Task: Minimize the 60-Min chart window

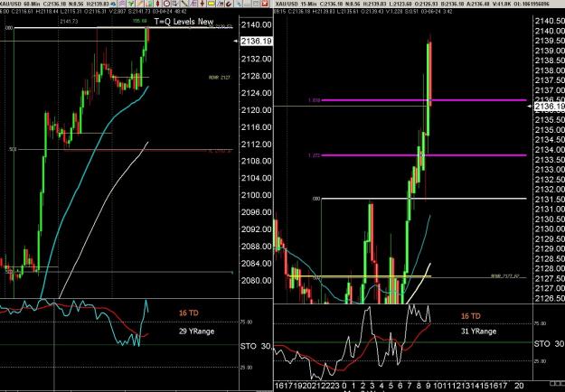Action: click(x=247, y=4)
